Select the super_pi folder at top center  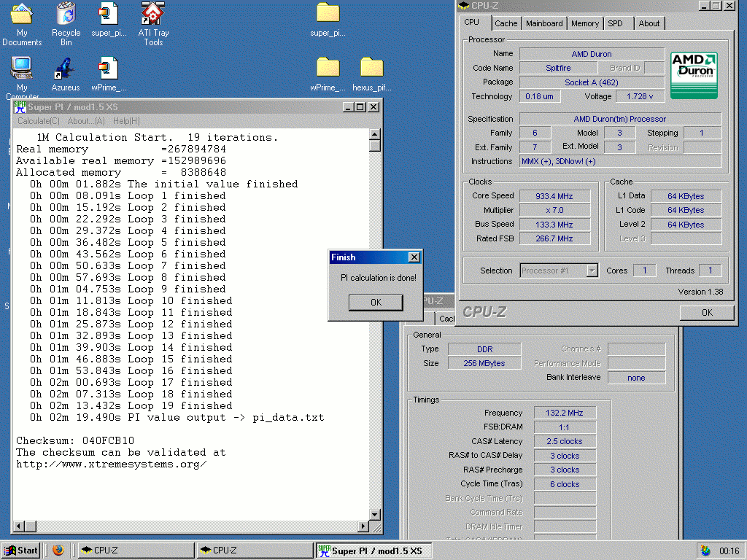(328, 20)
